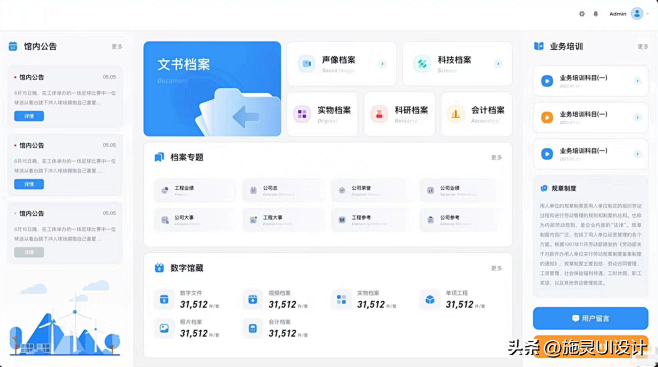Open the large blue 文书档案 card
658x367 pixels.
coord(212,88)
